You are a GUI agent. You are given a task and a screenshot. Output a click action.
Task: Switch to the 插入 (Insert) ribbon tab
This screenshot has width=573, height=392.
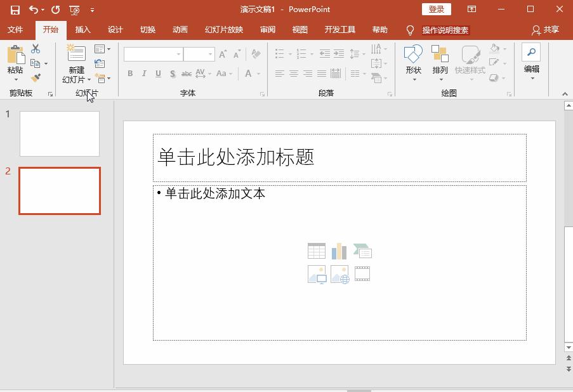pos(82,29)
